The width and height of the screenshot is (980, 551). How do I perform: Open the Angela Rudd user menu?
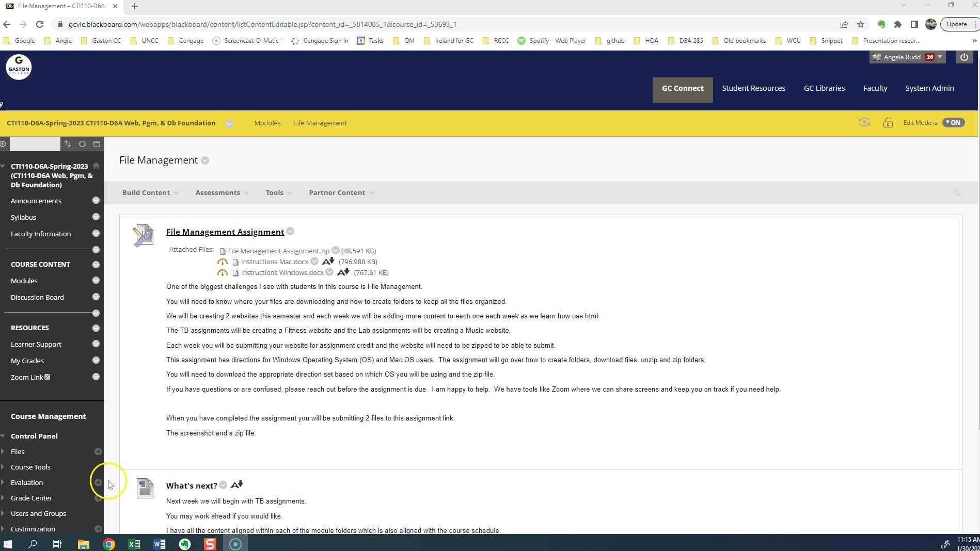point(907,57)
